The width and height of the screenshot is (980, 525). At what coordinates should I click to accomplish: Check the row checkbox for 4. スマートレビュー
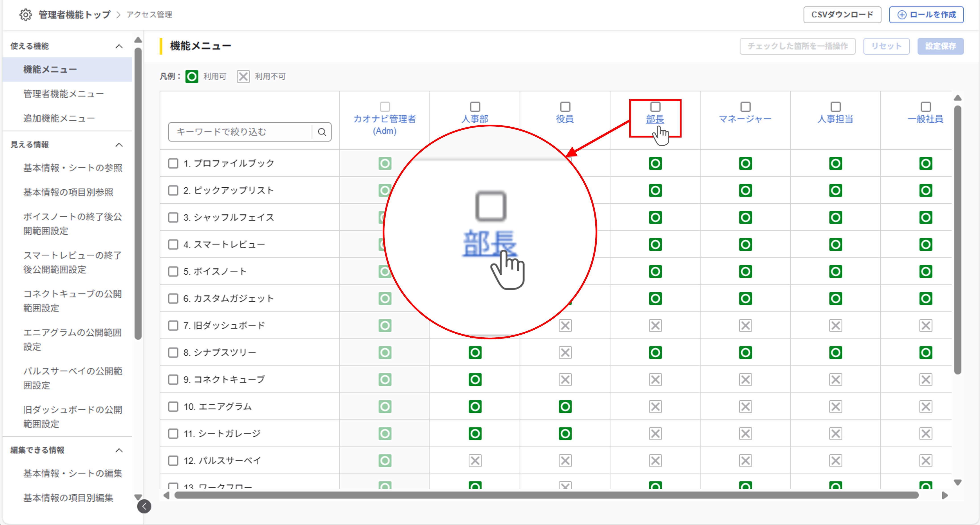tap(173, 244)
